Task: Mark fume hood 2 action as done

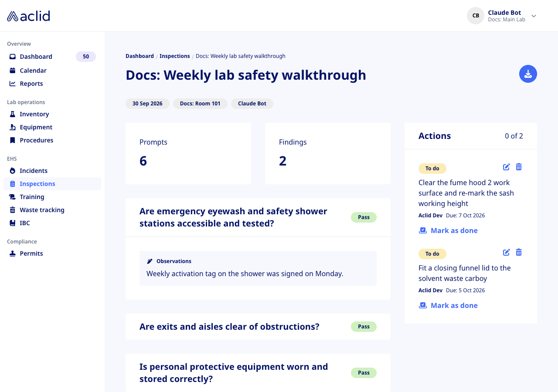Action: [x=448, y=230]
